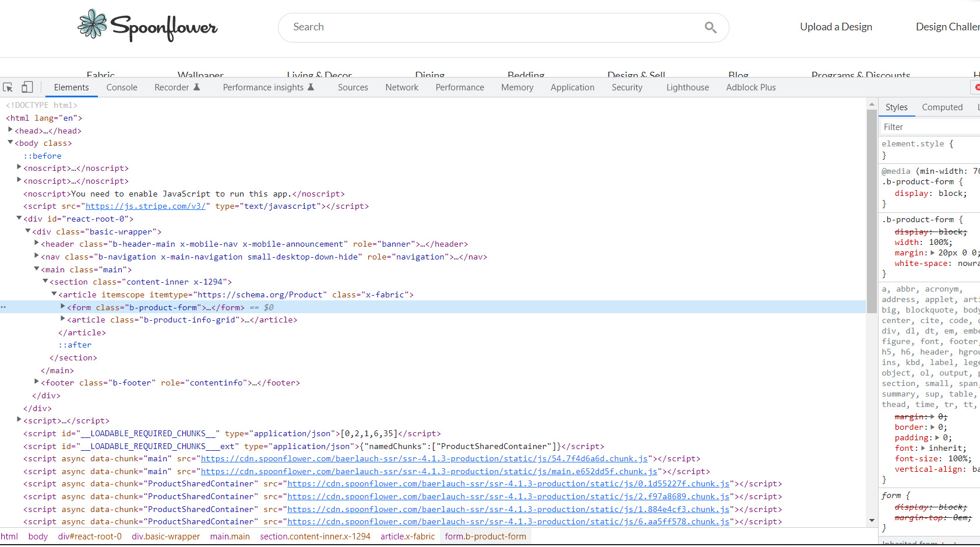The image size is (980, 547).
Task: Click the Spoonflower logo
Action: click(x=147, y=26)
